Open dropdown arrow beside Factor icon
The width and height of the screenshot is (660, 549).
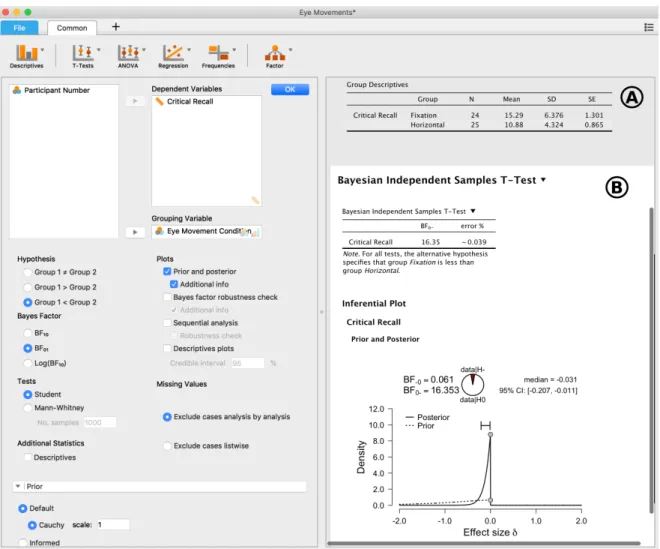coord(290,50)
